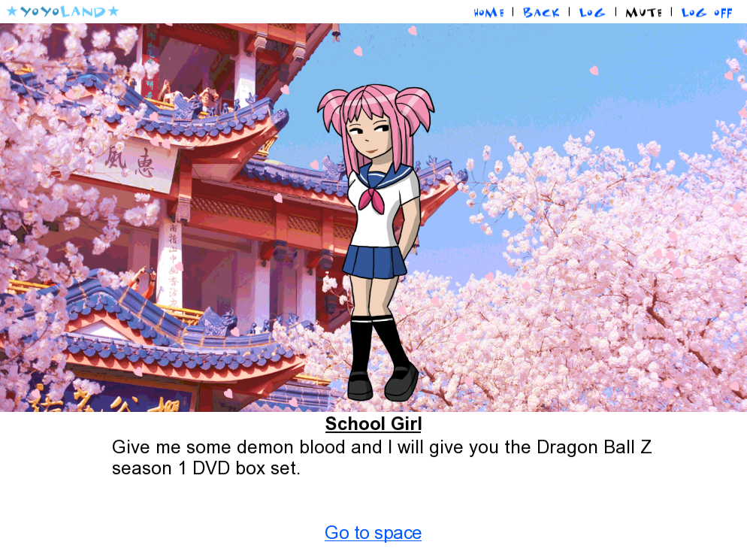Select the underlined School Girl heading
Screen dimensions: 747x560
pyautogui.click(x=373, y=424)
